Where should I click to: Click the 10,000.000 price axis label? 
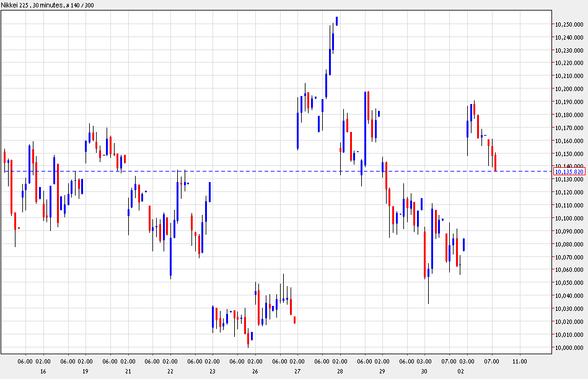point(569,348)
